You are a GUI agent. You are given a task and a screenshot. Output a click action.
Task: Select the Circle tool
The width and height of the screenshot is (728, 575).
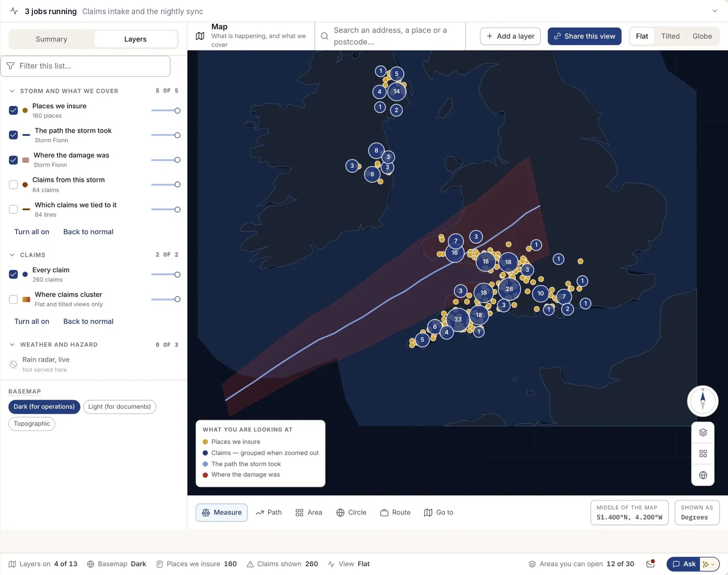[351, 512]
